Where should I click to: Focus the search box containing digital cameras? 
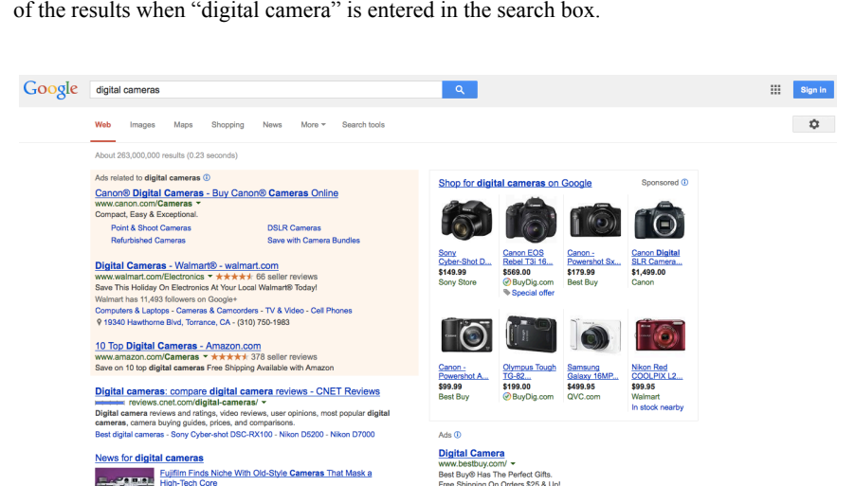265,90
